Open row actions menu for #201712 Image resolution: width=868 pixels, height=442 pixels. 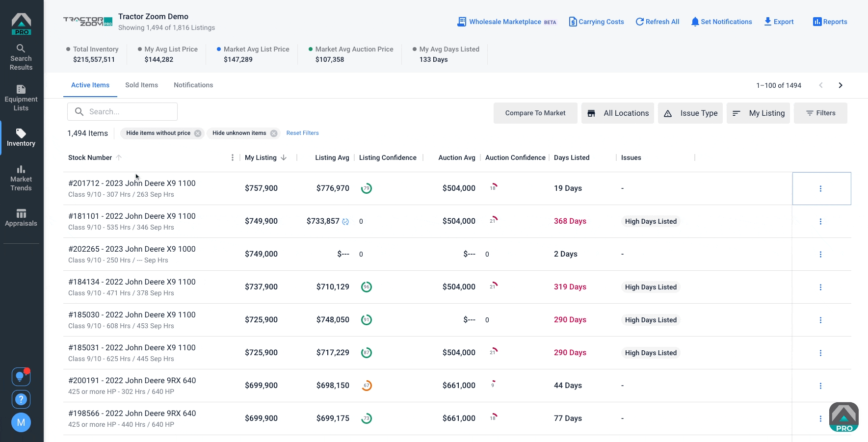(x=820, y=188)
